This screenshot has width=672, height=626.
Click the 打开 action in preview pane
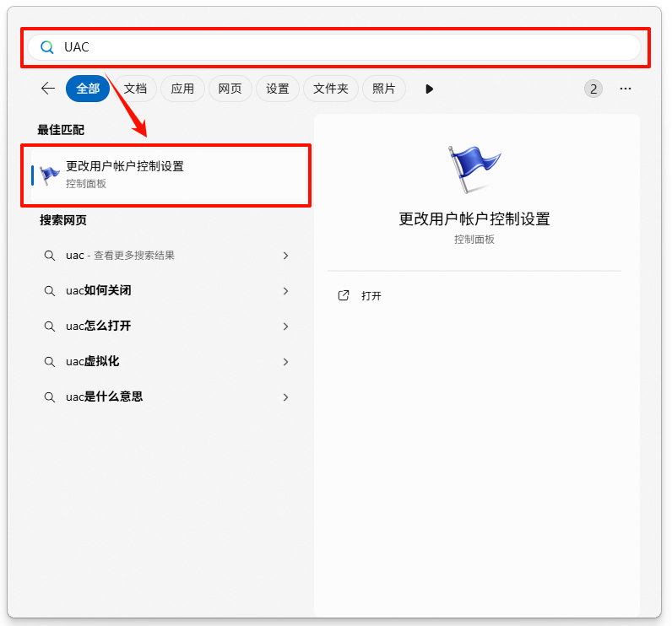[371, 296]
